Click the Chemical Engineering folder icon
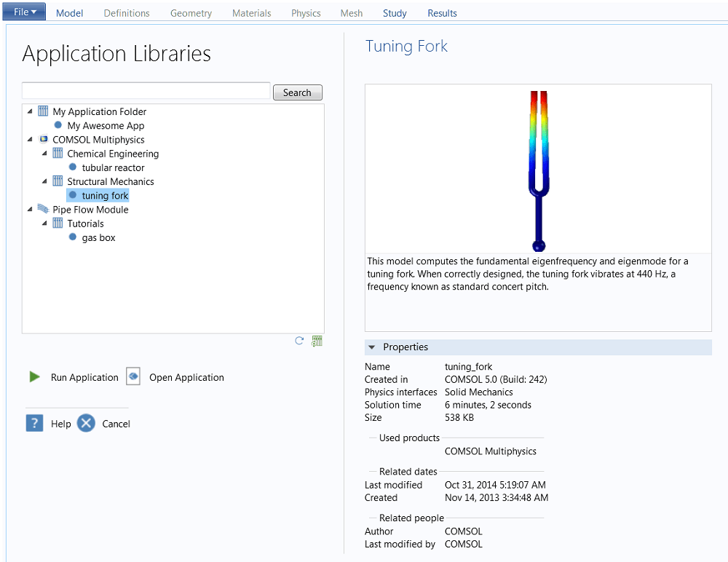Screen dimensions: 728x562 (58, 153)
